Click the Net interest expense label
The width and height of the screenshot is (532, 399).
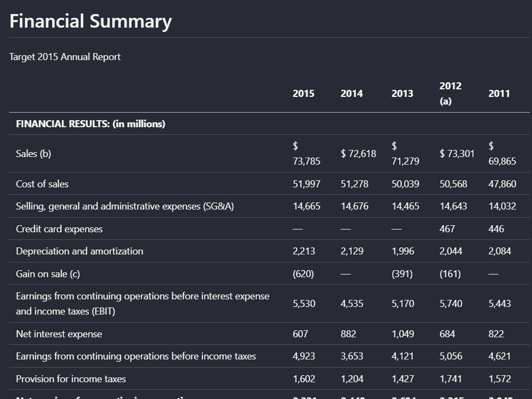[59, 334]
